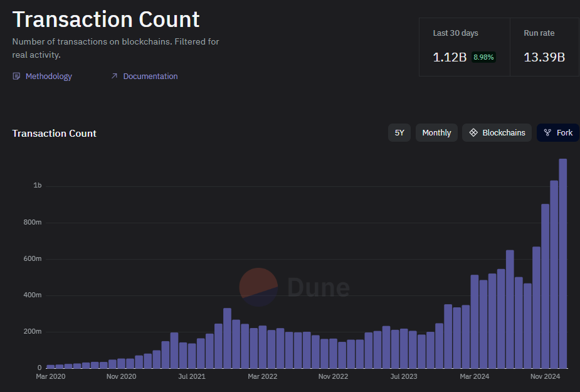Click the Documentation arrow icon

tap(114, 77)
